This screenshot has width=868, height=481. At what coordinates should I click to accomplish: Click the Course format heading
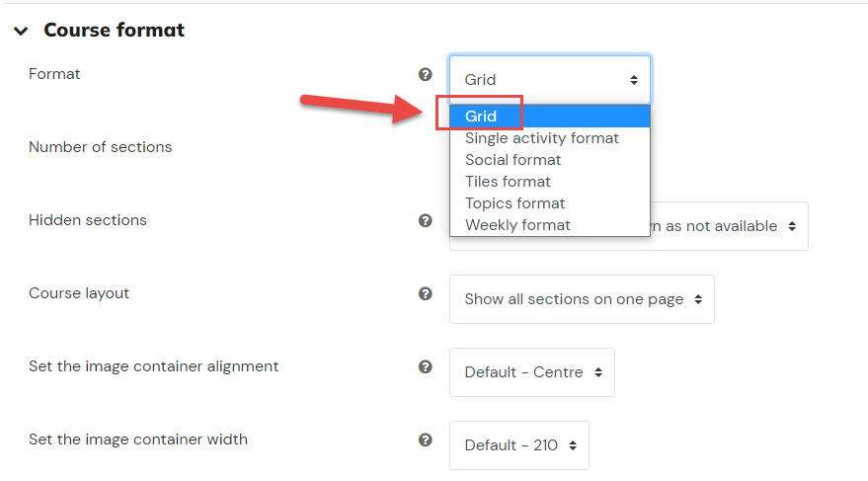114,30
